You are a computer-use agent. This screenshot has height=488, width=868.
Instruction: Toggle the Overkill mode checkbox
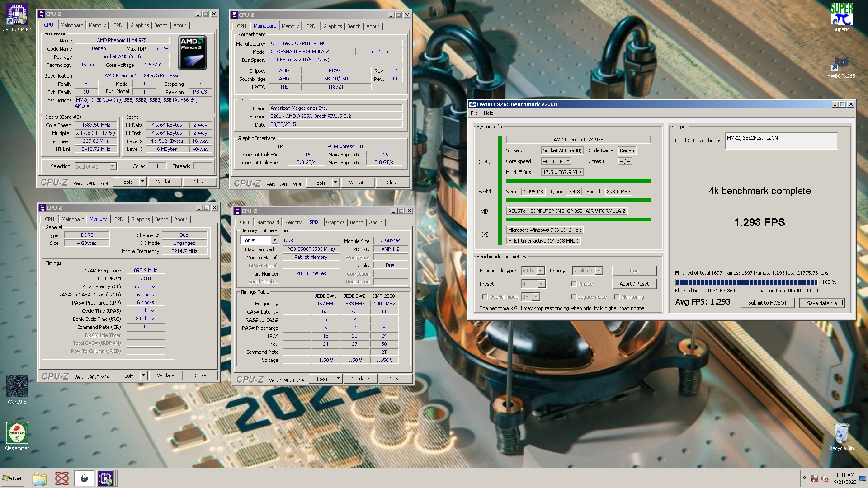pos(485,297)
